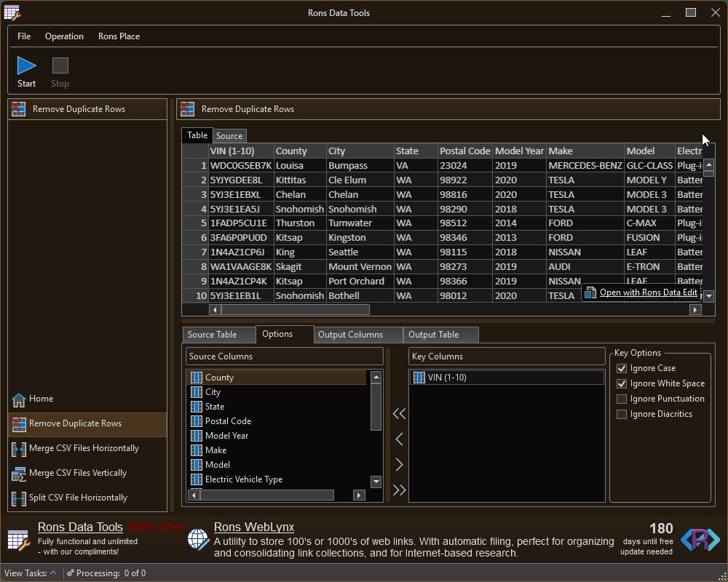This screenshot has width=728, height=582.
Task: Click Source Columns scroll down arrow
Action: (376, 482)
